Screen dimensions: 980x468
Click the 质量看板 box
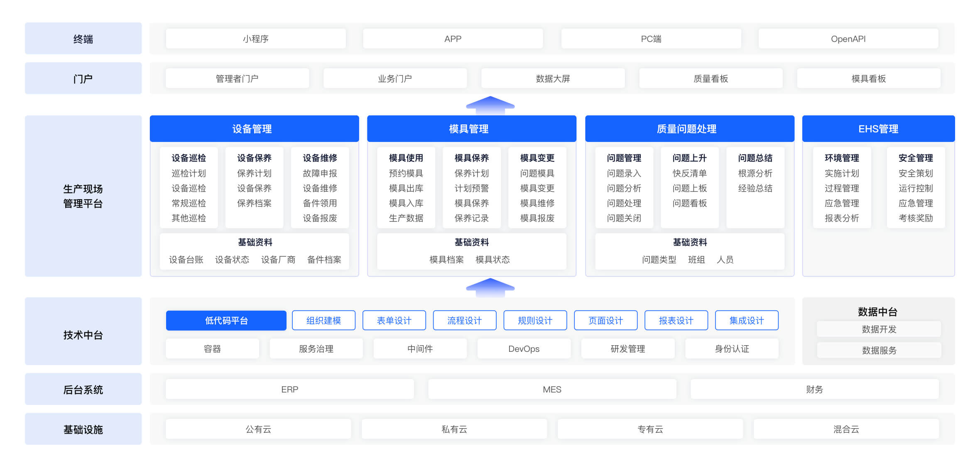pyautogui.click(x=711, y=78)
